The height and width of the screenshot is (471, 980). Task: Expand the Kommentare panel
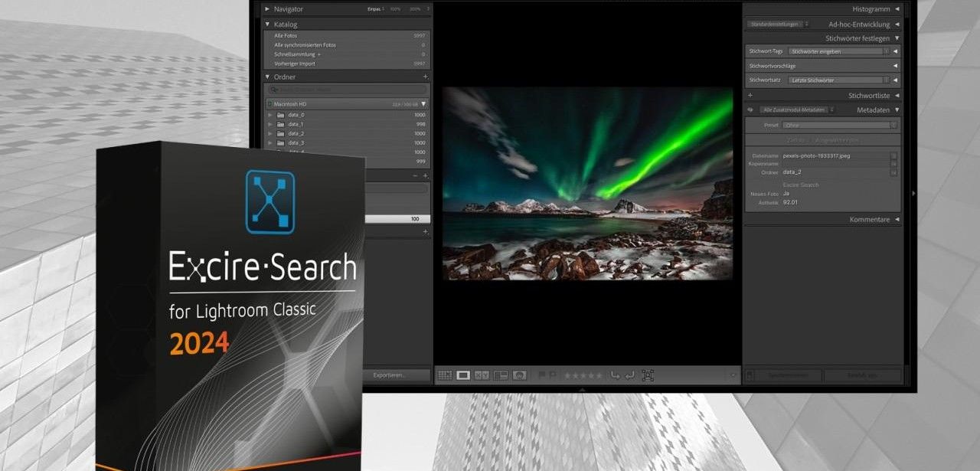coord(897,220)
